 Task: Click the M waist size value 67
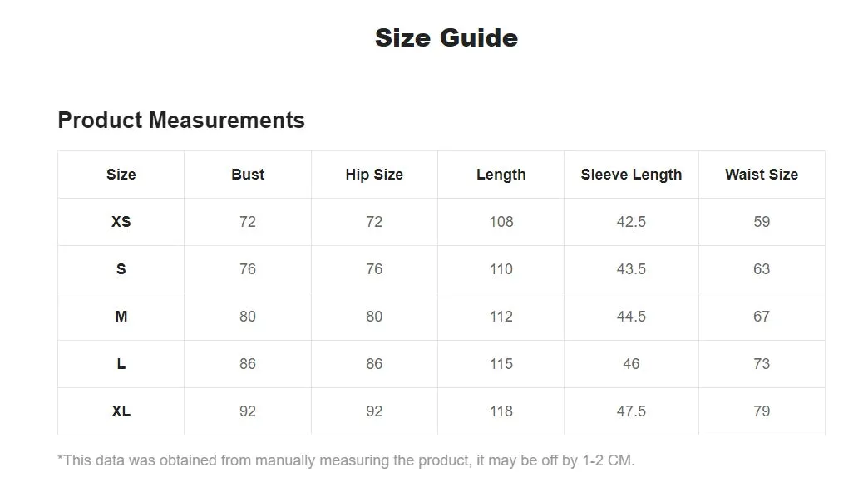762,317
